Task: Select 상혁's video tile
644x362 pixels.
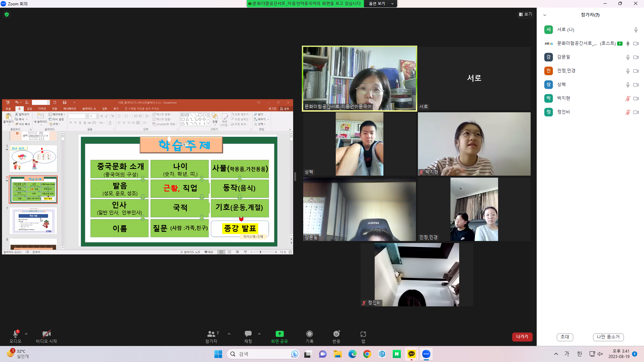Action: (x=360, y=144)
